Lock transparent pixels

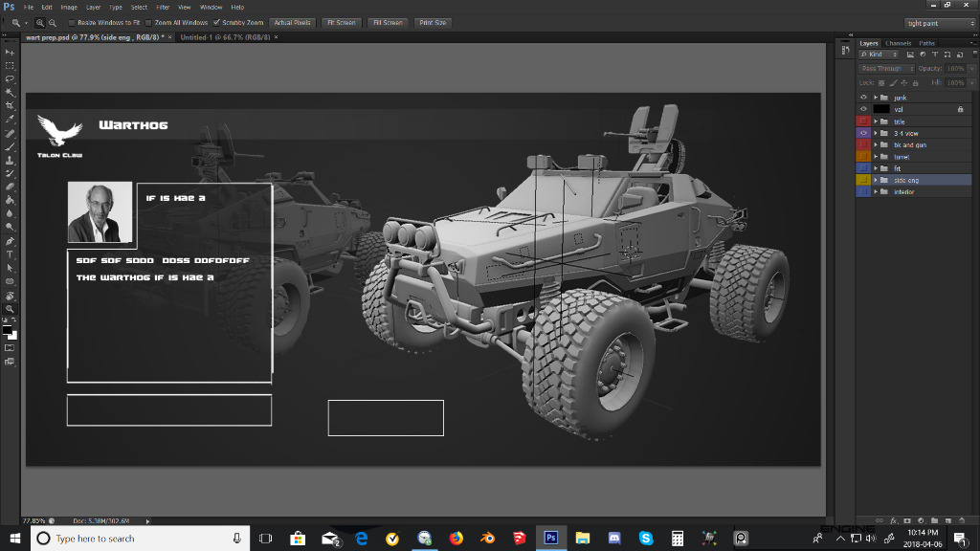pyautogui.click(x=881, y=83)
